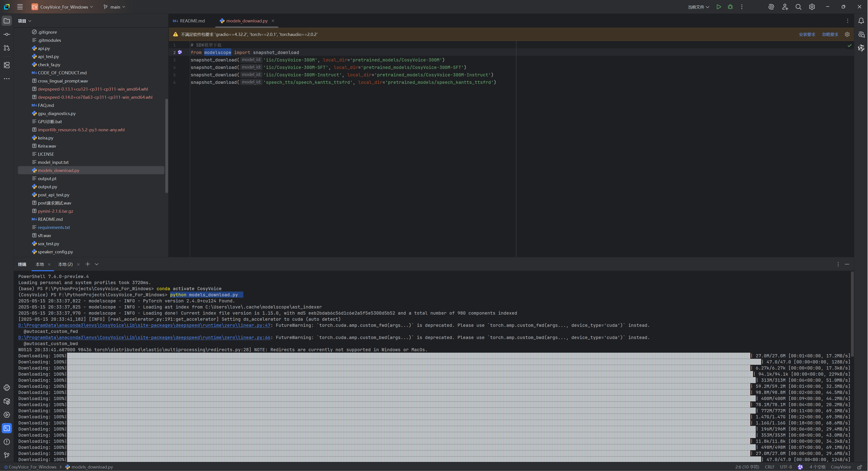Viewport: 868px width, 471px height.
Task: Open the Notifications bell icon
Action: coord(861,21)
